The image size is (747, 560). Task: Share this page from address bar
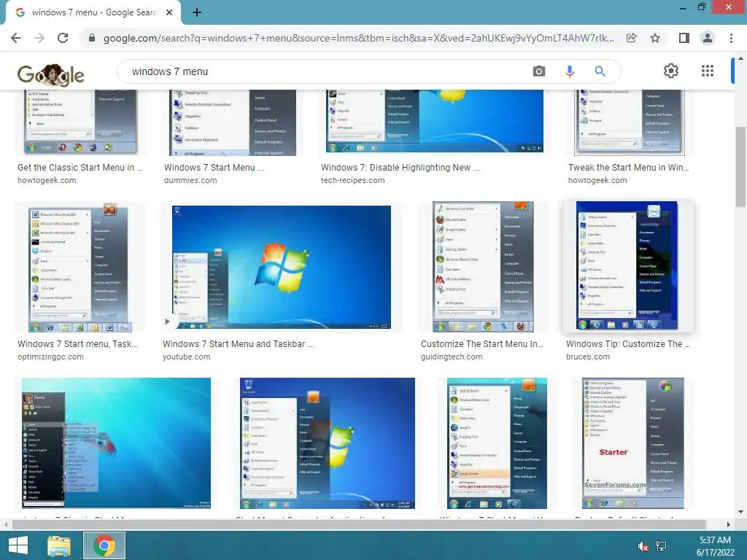631,38
